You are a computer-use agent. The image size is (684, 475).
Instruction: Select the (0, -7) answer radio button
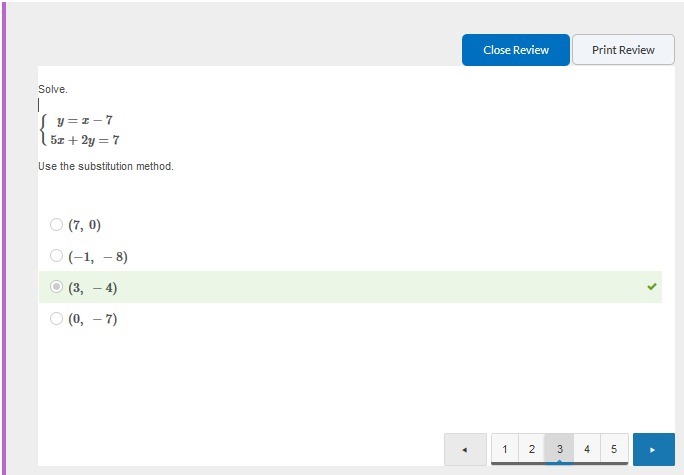[56, 319]
